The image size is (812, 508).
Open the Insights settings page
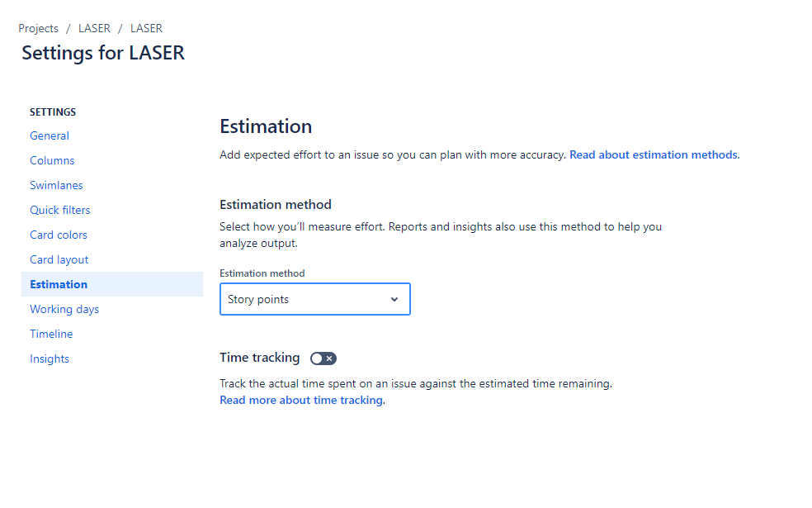(x=50, y=358)
